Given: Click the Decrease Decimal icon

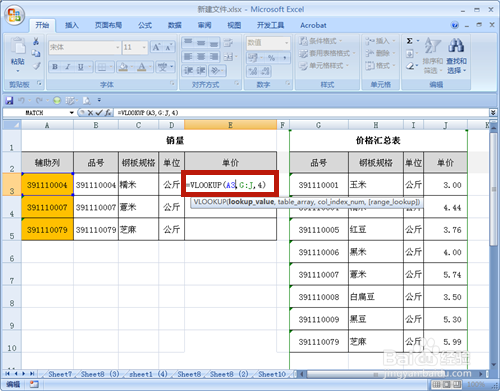Looking at the screenshot, I should click(266, 71).
